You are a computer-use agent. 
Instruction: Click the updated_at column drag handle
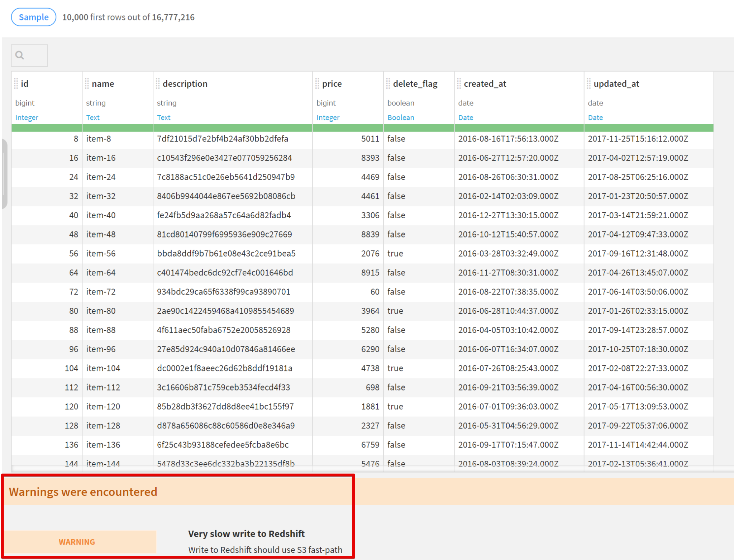point(589,83)
